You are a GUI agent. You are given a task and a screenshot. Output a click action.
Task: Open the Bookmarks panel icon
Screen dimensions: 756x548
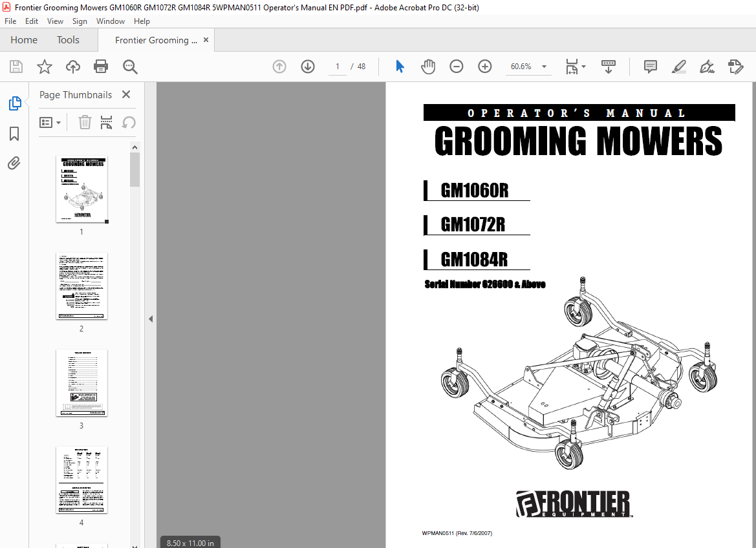[x=14, y=134]
